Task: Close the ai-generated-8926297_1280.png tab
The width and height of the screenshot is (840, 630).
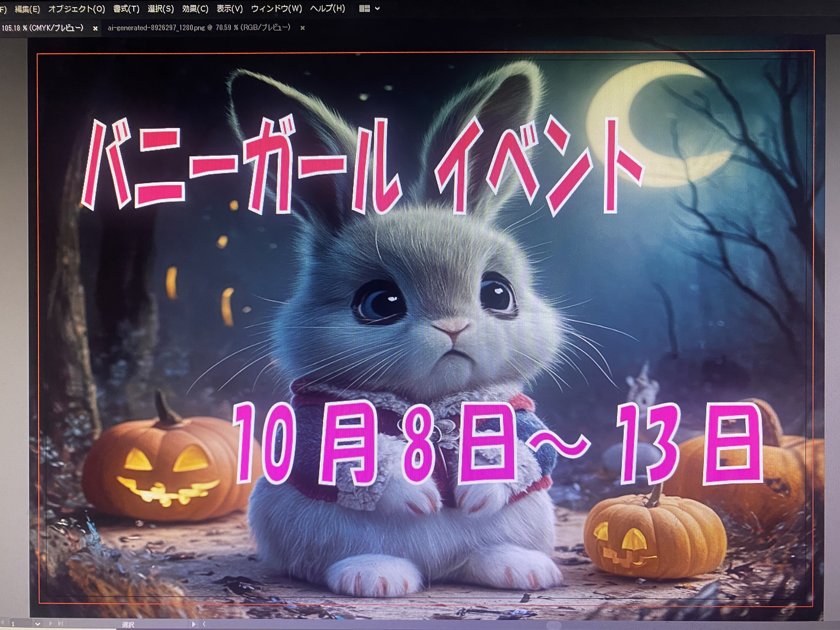Action: pos(302,28)
